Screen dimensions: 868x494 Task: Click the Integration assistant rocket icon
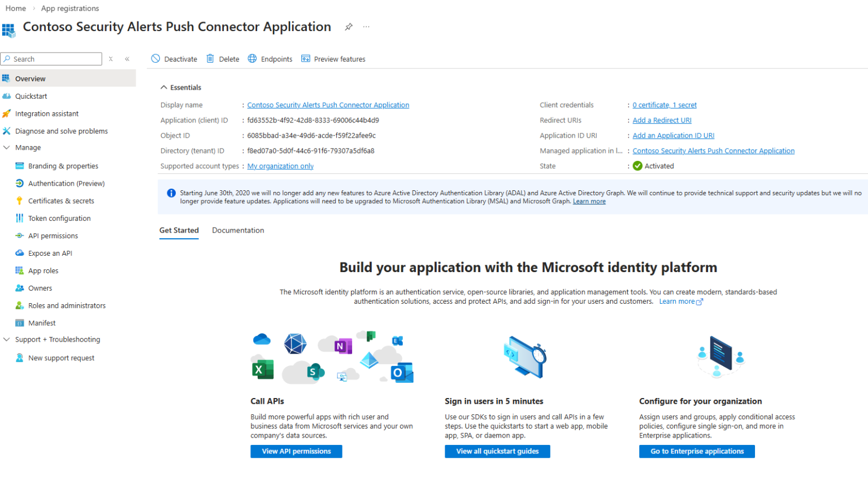point(7,113)
